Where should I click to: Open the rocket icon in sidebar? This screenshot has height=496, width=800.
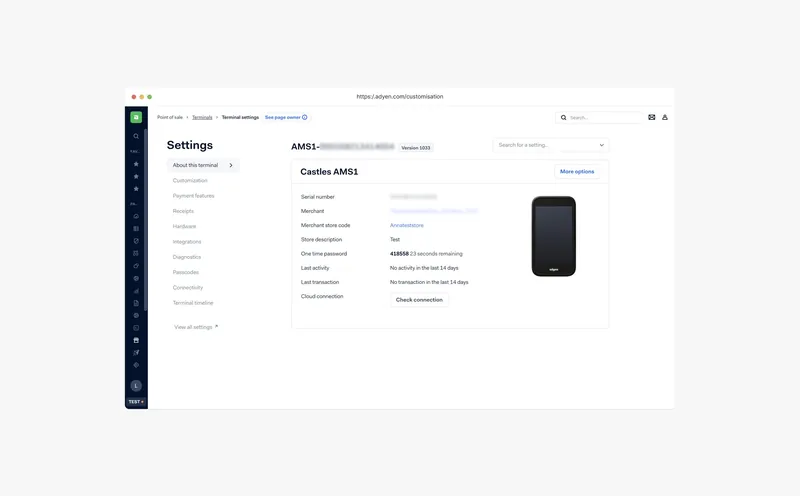(x=136, y=353)
